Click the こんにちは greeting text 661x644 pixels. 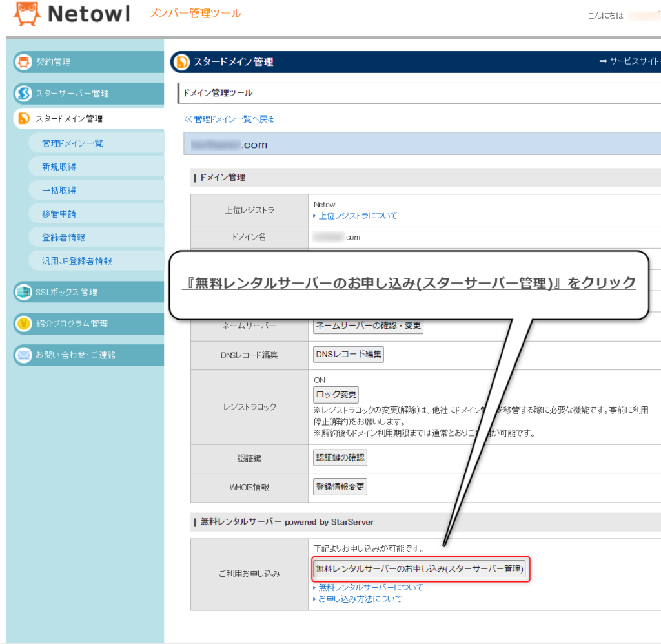[605, 16]
